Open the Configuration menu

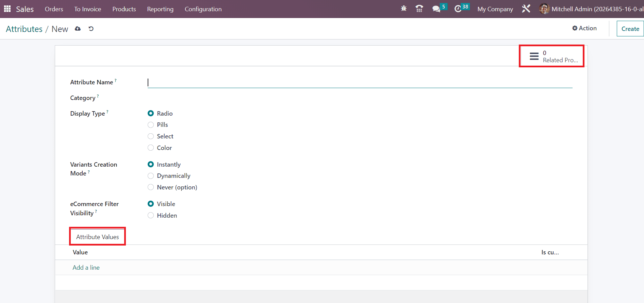(203, 9)
